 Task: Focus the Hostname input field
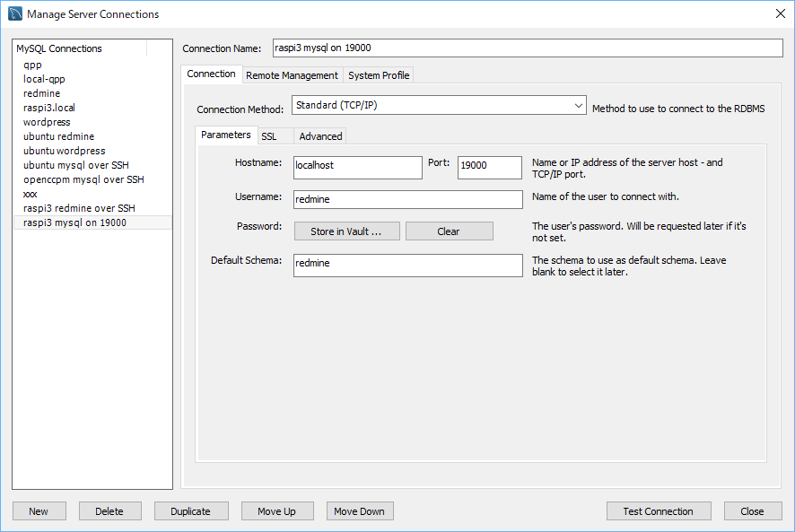point(357,168)
